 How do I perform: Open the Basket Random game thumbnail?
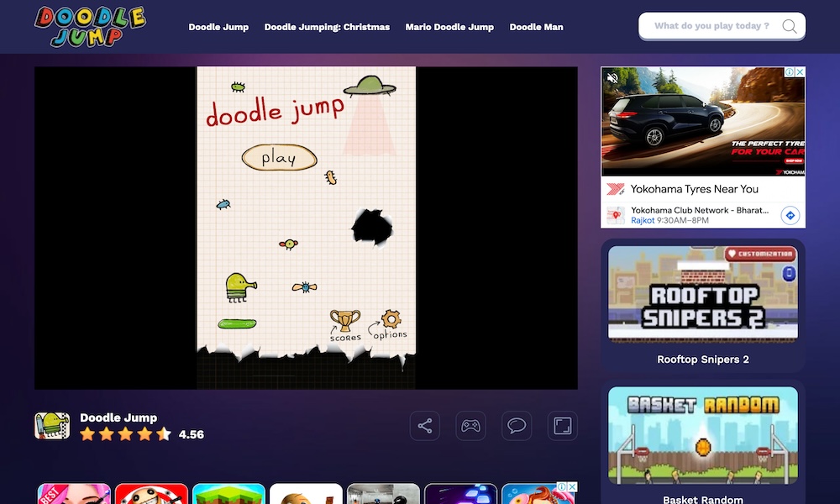pyautogui.click(x=702, y=435)
